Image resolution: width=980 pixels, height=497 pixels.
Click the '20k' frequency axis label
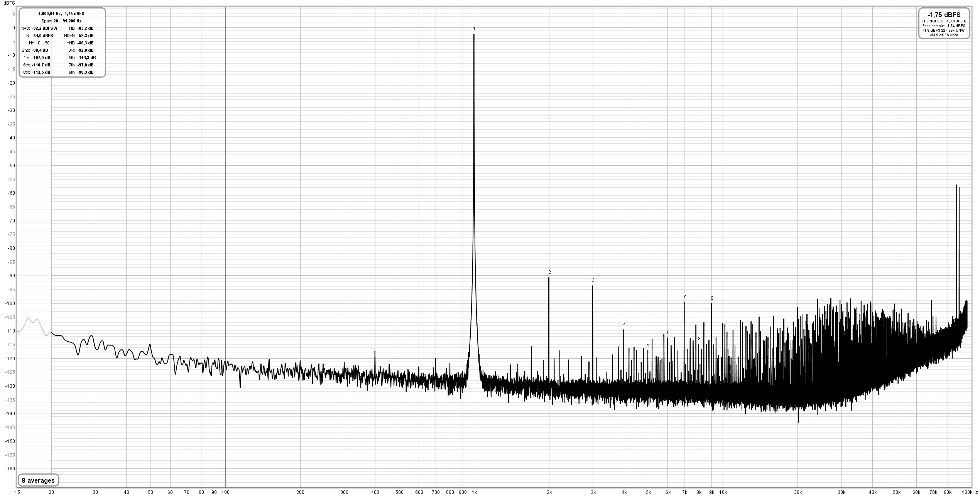click(x=798, y=492)
